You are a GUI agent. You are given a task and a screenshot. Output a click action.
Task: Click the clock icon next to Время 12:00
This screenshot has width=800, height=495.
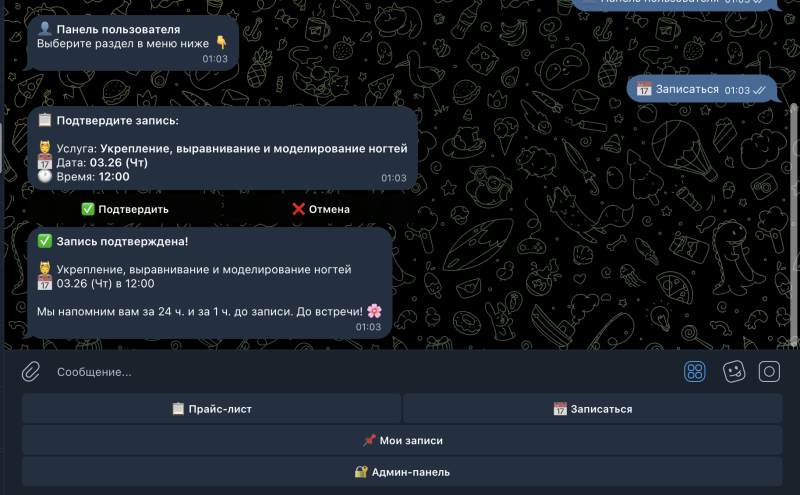coord(45,177)
